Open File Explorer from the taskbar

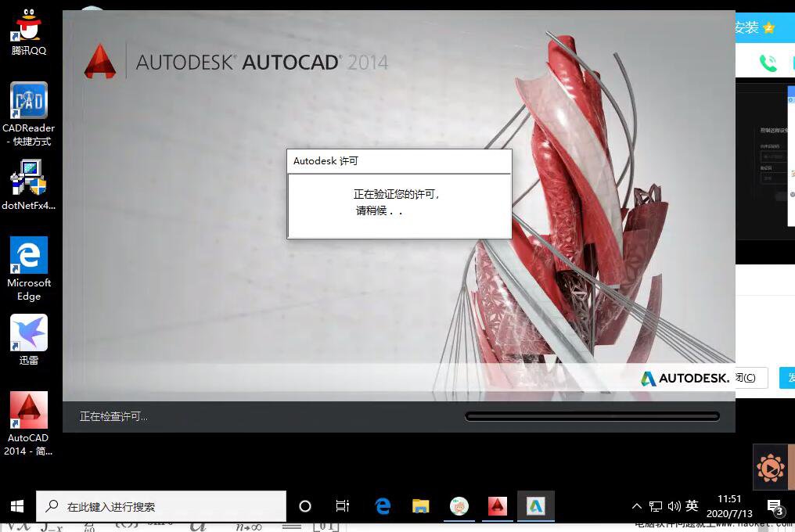pos(421,506)
